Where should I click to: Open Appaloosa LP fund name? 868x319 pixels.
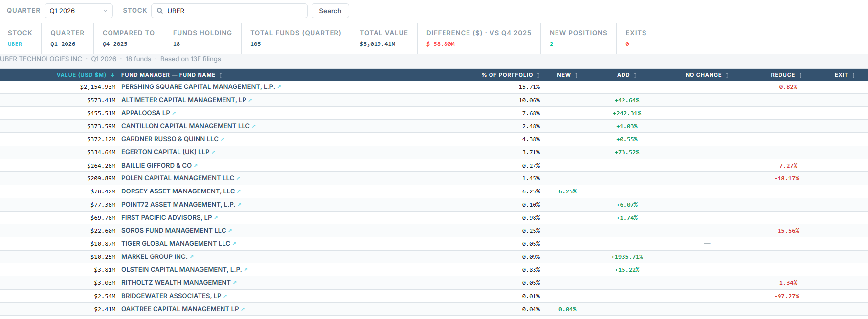(x=146, y=113)
